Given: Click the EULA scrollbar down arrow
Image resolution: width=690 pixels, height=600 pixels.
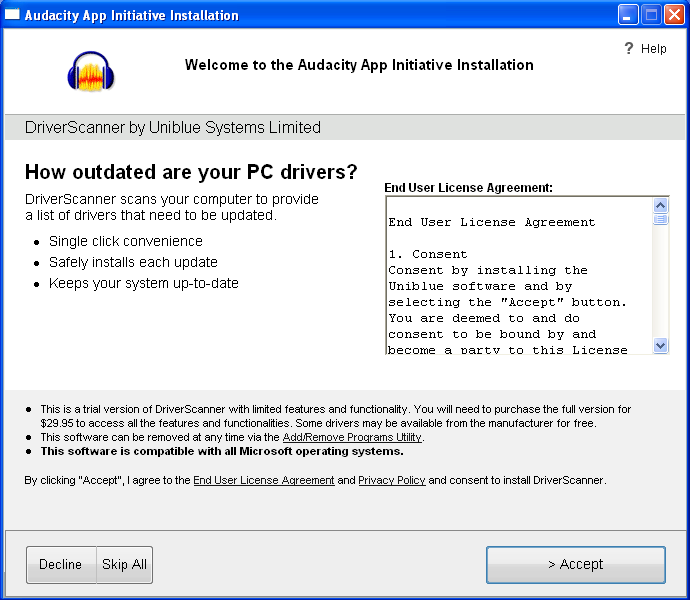Looking at the screenshot, I should (660, 345).
